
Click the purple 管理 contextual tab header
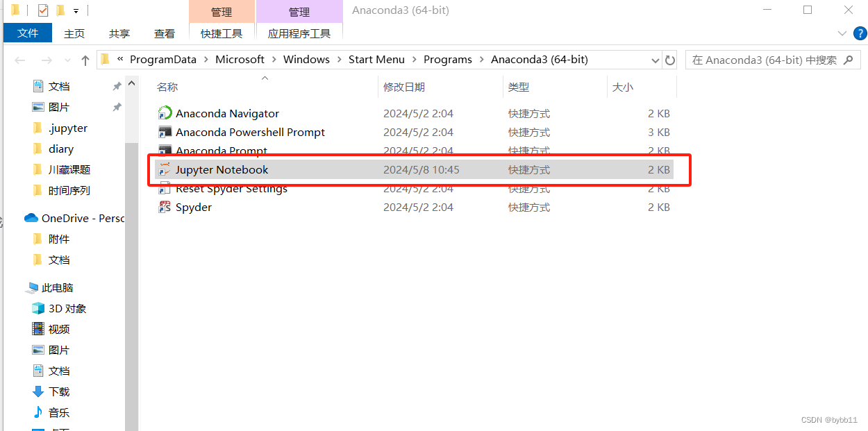pyautogui.click(x=299, y=12)
